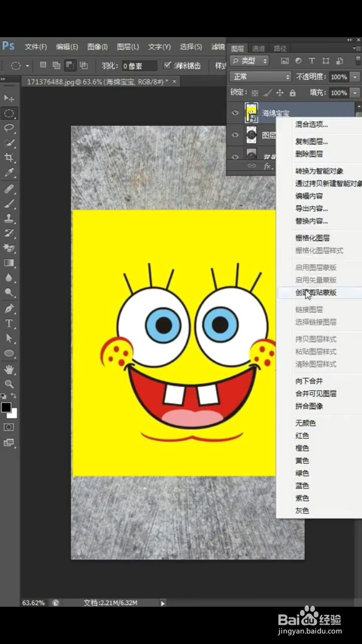The height and width of the screenshot is (644, 362).
Task: Click swap foreground and background colors arrow
Action: (14, 396)
